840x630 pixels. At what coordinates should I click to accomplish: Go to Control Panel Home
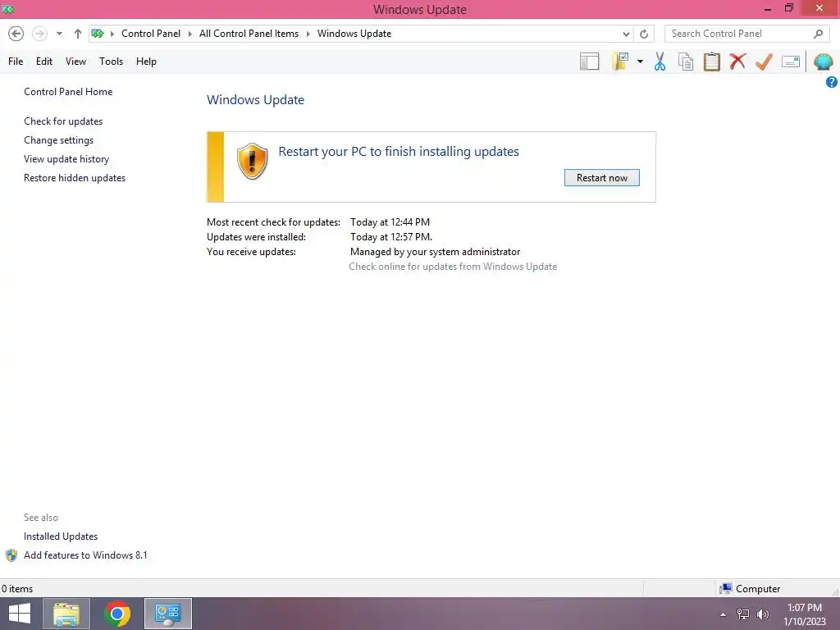tap(68, 92)
